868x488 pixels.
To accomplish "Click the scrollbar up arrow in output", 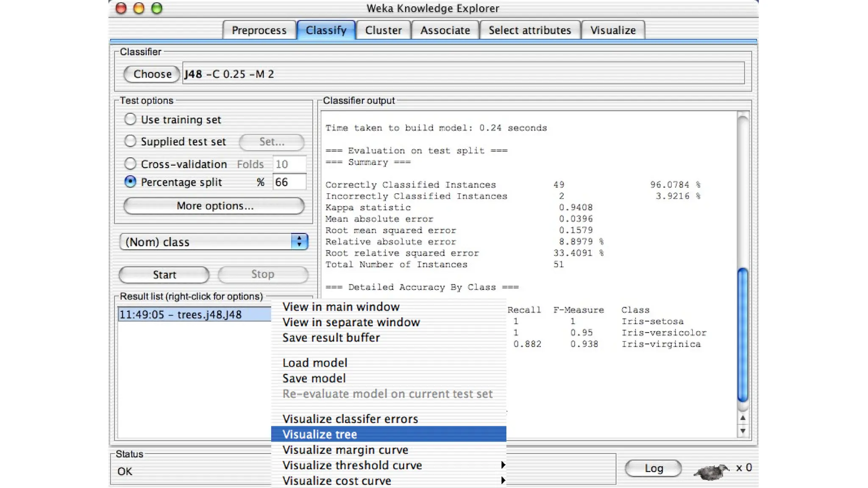I will (x=743, y=418).
